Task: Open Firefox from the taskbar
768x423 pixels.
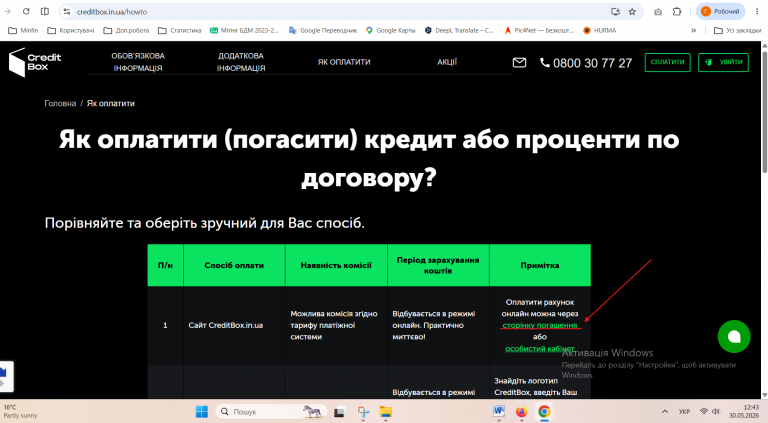Action: click(x=521, y=412)
